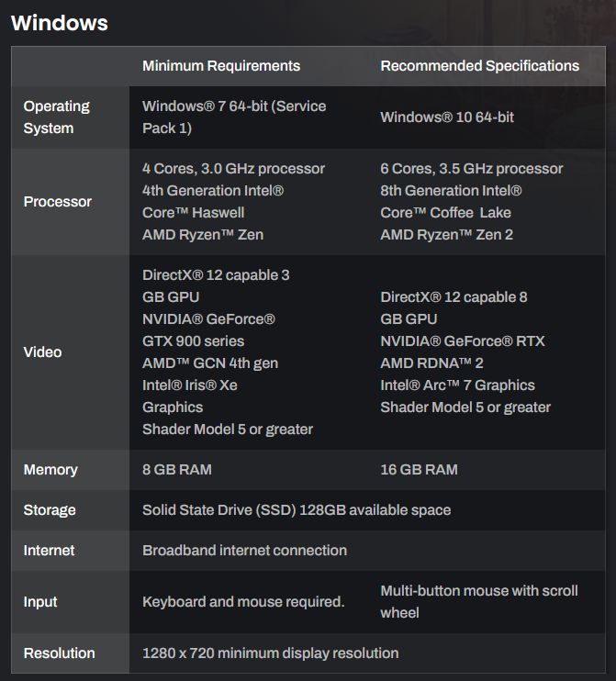Select the Internet row label
Image resolution: width=616 pixels, height=681 pixels.
coord(50,551)
